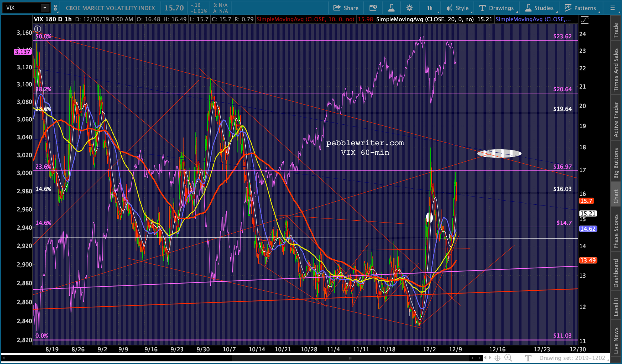Click the $14.7 Fibonacci level label
Image resolution: width=622 pixels, height=364 pixels.
pos(564,223)
